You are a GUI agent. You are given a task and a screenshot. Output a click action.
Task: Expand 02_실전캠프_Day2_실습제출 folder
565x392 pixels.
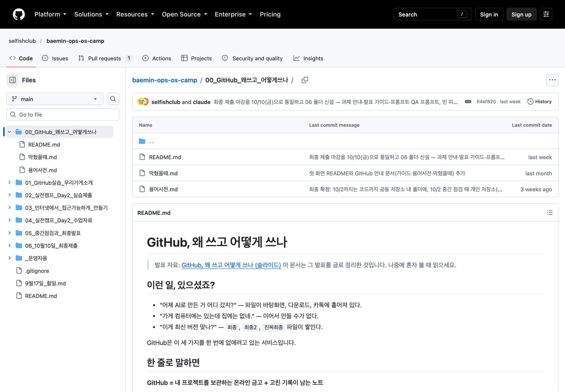(x=10, y=195)
